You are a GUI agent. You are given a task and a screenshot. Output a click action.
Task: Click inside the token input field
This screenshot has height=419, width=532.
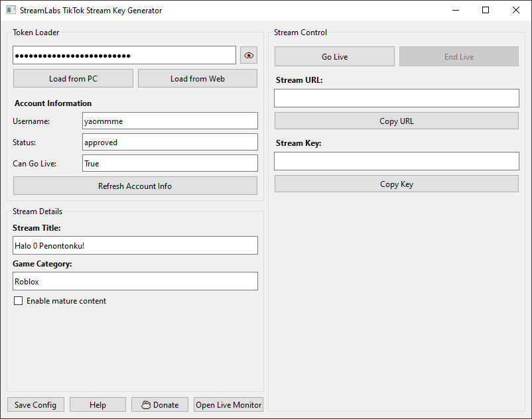tap(124, 55)
